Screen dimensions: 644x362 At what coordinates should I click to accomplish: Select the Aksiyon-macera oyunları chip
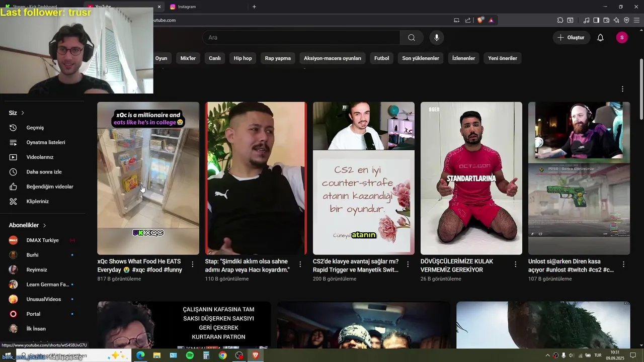click(x=333, y=58)
